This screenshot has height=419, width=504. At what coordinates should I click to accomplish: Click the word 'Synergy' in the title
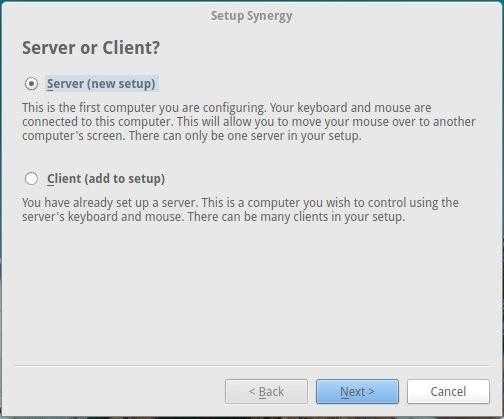tap(270, 16)
